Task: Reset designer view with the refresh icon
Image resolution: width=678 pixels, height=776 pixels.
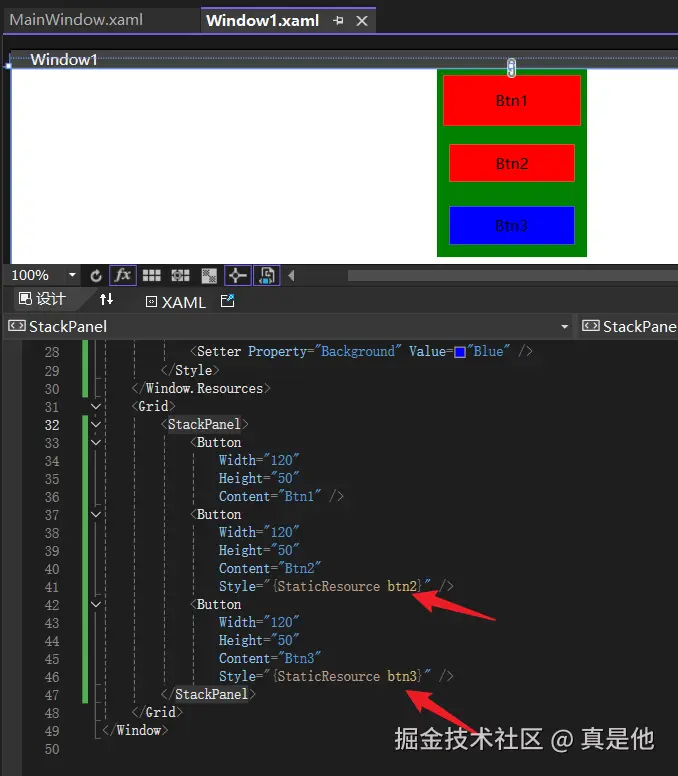Action: pyautogui.click(x=96, y=276)
